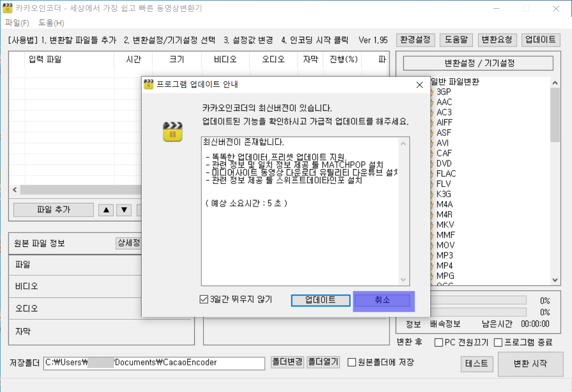Click the main window title clapperboard icon

pyautogui.click(x=7, y=8)
